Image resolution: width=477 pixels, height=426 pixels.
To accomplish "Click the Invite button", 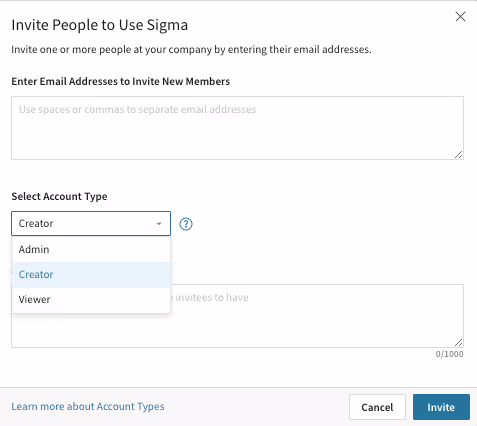I will click(x=441, y=407).
